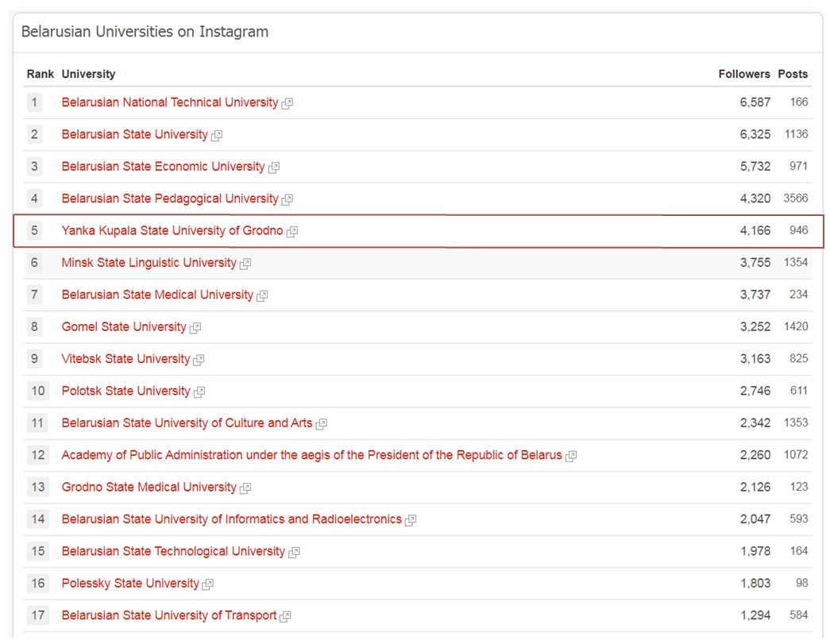Screen dimensions: 830x644
Task: Click the follower count 3,755
Action: click(755, 263)
